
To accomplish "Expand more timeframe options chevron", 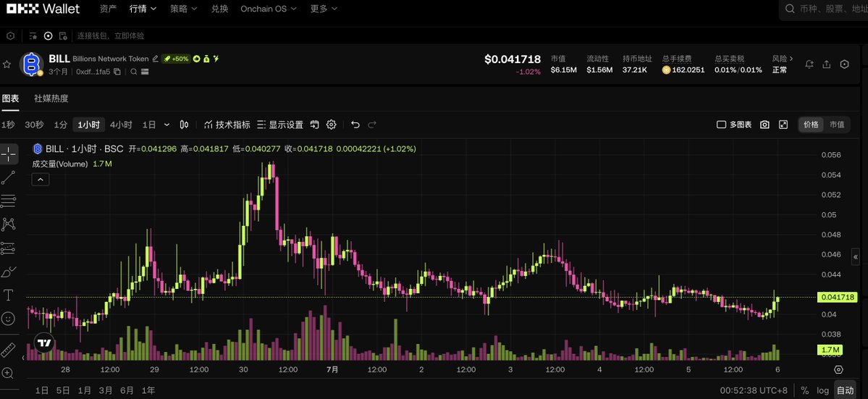I will click(x=167, y=125).
